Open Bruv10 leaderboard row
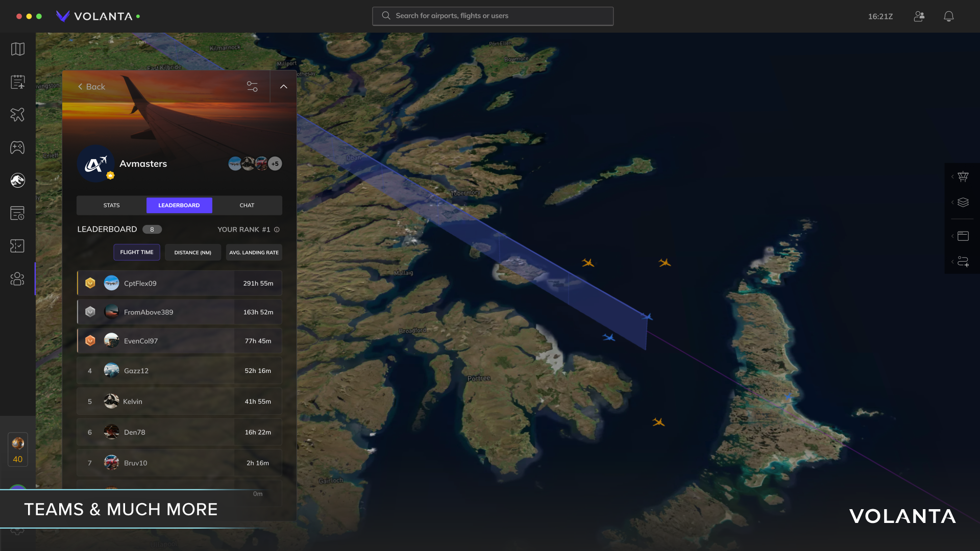The image size is (980, 551). pyautogui.click(x=179, y=463)
